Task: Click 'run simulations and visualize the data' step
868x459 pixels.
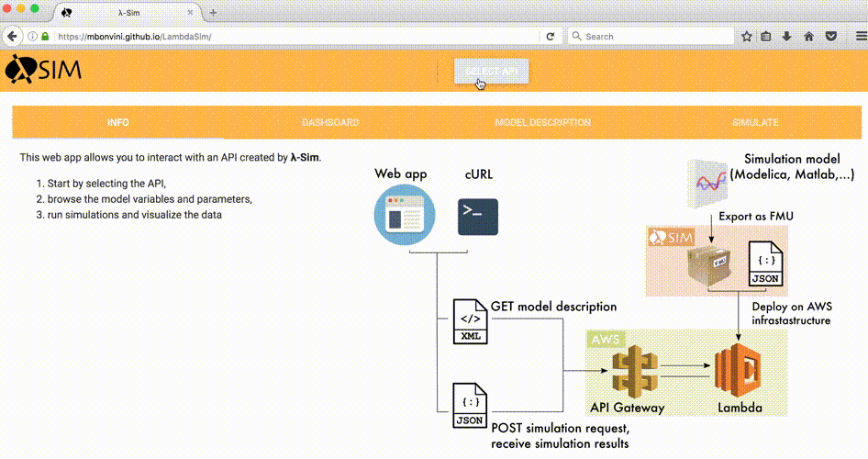Action: tap(135, 215)
